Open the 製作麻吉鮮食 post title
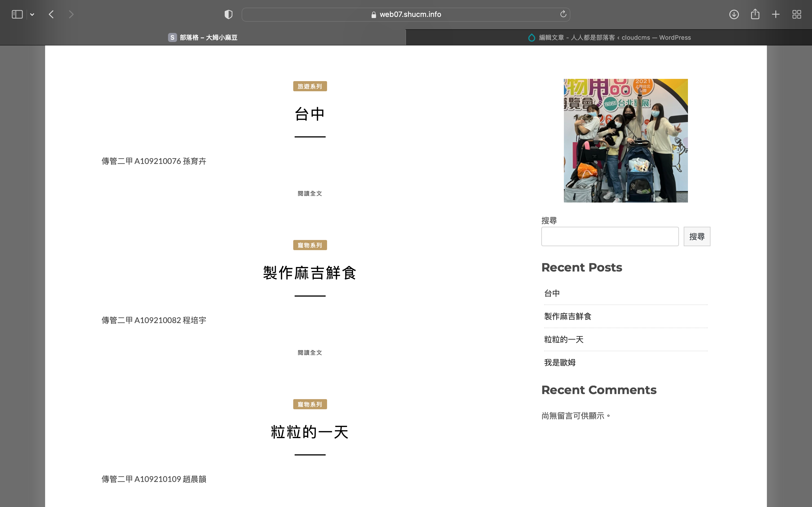This screenshot has width=812, height=507. [x=310, y=273]
